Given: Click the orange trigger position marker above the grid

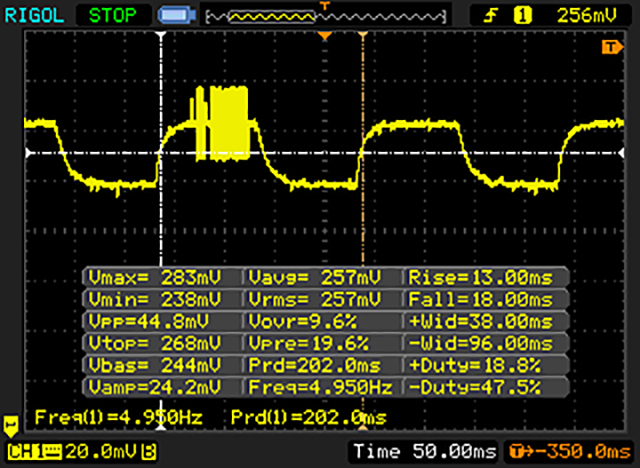Looking at the screenshot, I should click(323, 37).
